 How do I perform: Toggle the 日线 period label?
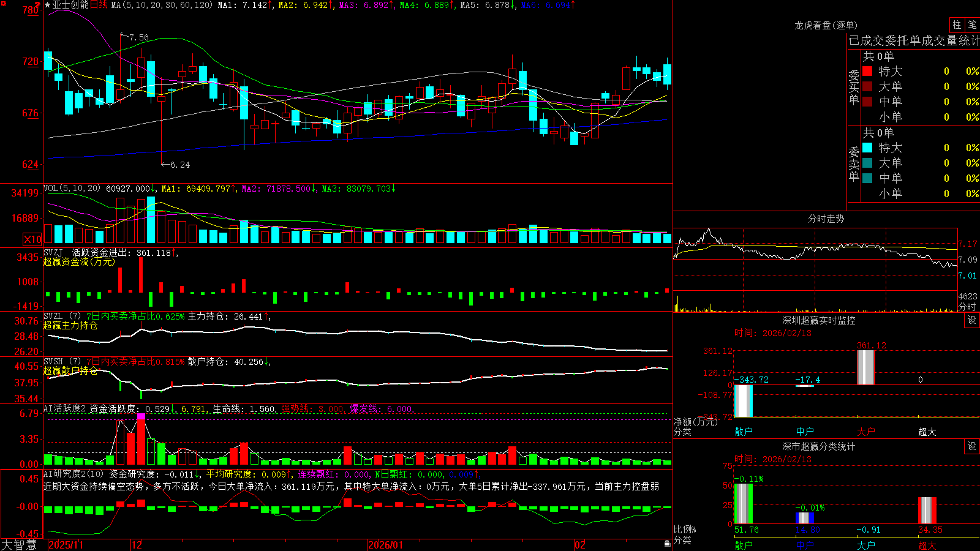(99, 5)
